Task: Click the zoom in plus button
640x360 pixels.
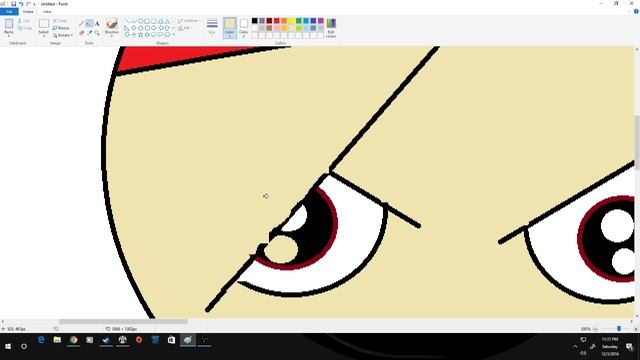Action: point(636,329)
